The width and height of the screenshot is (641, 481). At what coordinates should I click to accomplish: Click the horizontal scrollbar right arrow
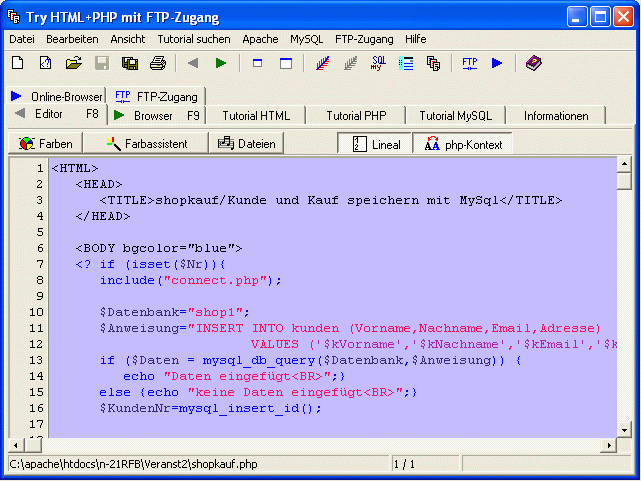pyautogui.click(x=608, y=444)
